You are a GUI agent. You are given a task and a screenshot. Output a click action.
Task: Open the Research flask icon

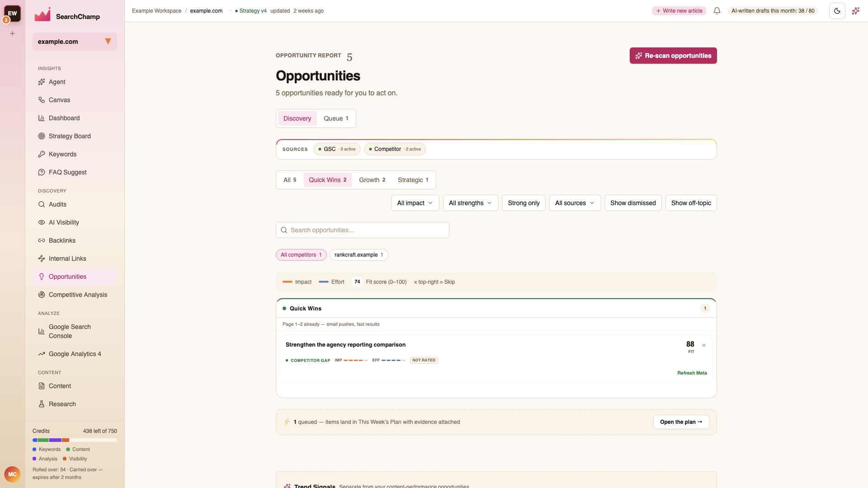tap(42, 404)
